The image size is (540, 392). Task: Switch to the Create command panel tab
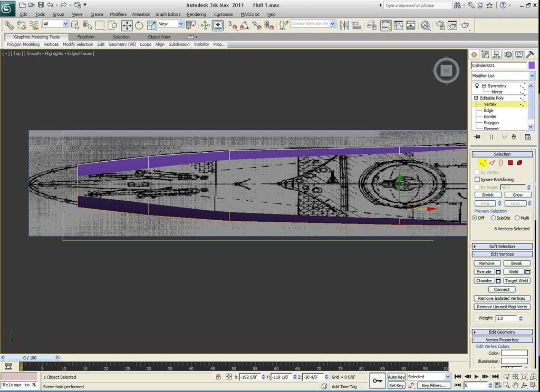click(474, 54)
